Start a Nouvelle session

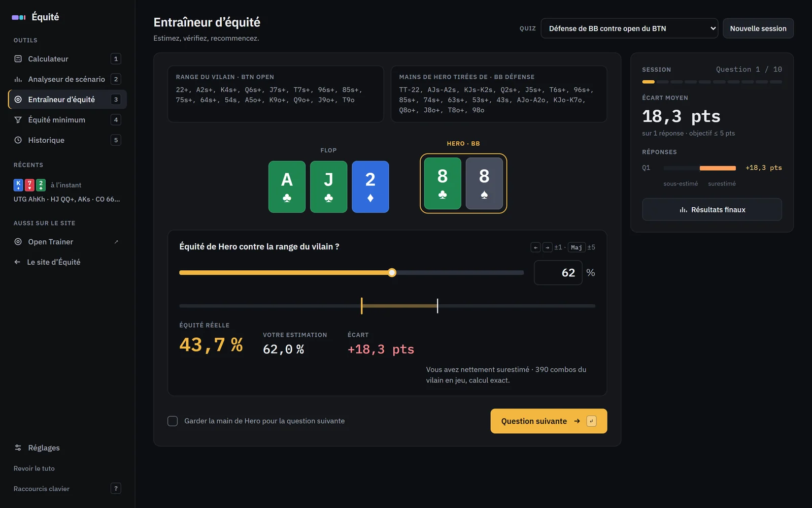pyautogui.click(x=758, y=28)
